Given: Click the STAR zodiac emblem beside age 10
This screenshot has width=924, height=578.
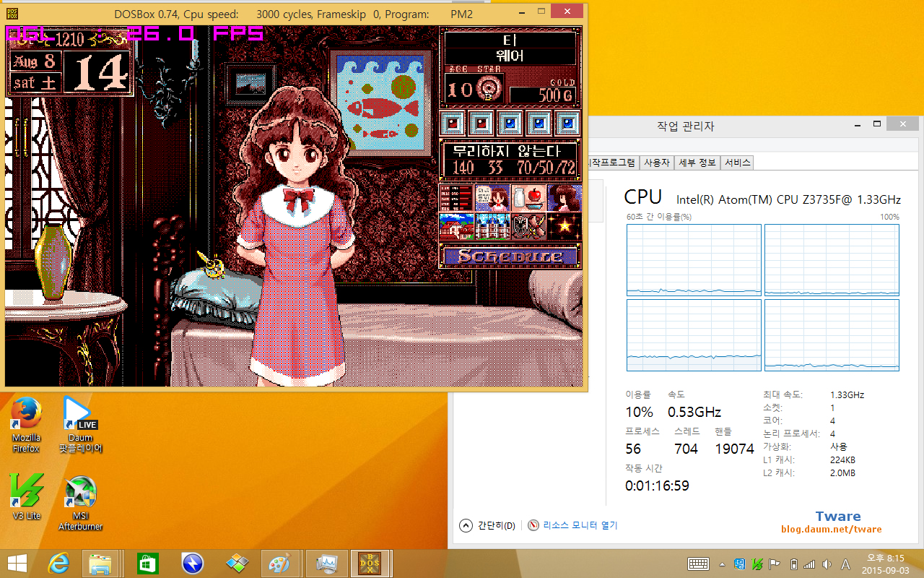Looking at the screenshot, I should coord(489,89).
